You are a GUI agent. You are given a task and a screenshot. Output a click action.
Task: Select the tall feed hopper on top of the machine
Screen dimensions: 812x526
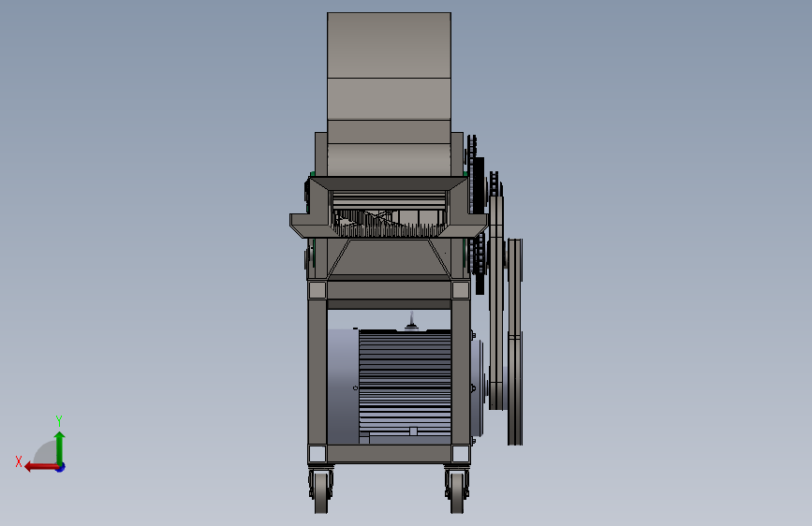pos(389,94)
